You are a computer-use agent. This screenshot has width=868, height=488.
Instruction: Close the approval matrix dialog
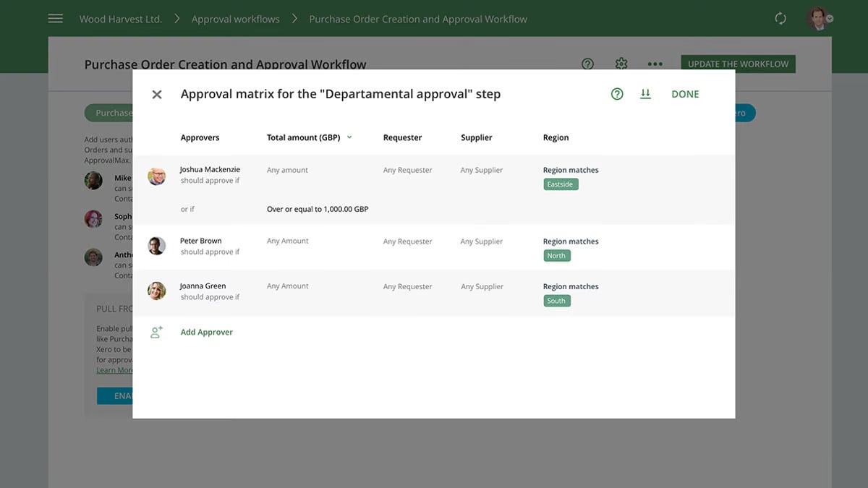click(157, 95)
